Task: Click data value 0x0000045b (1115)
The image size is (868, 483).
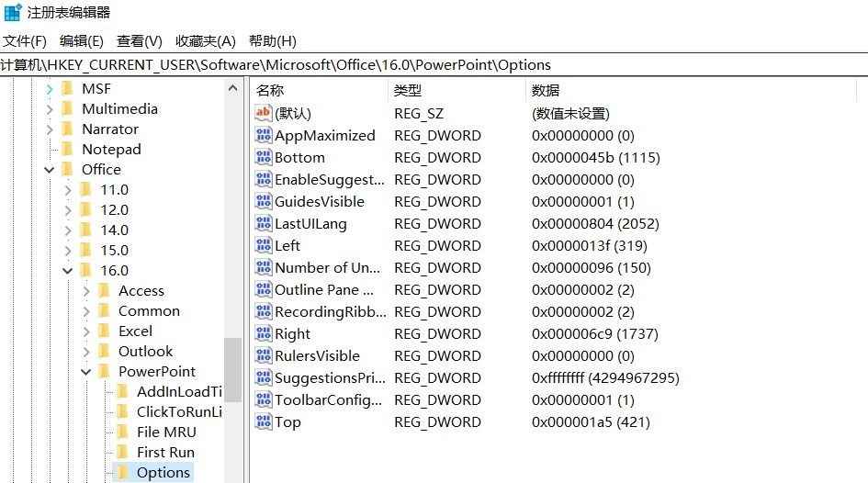Action: (x=595, y=157)
